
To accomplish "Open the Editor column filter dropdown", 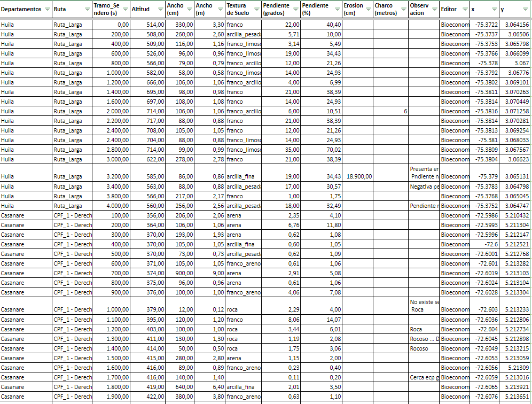I will click(x=464, y=10).
